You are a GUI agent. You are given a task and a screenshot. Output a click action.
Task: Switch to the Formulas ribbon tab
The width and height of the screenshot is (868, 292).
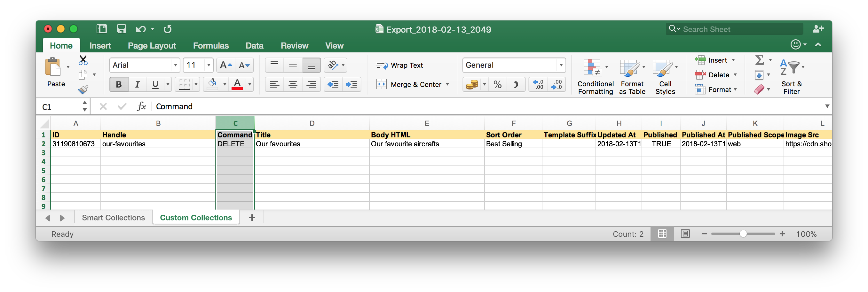tap(210, 46)
